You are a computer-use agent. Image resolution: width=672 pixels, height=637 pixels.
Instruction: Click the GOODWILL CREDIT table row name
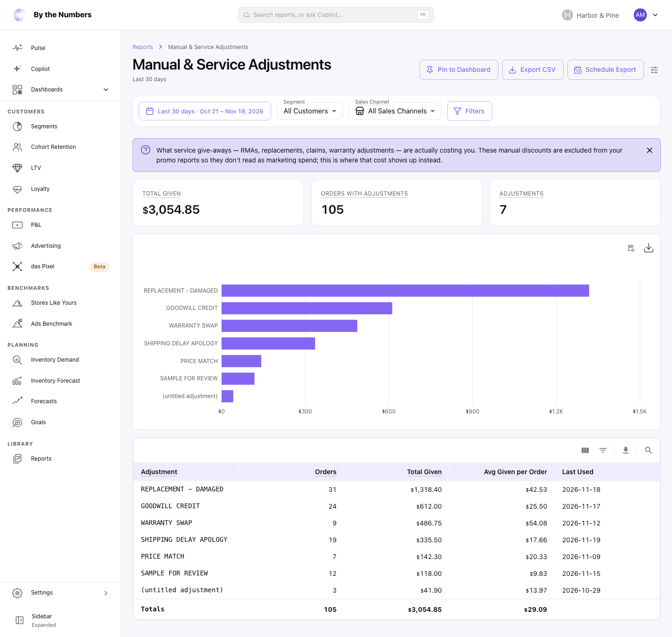pyautogui.click(x=170, y=506)
